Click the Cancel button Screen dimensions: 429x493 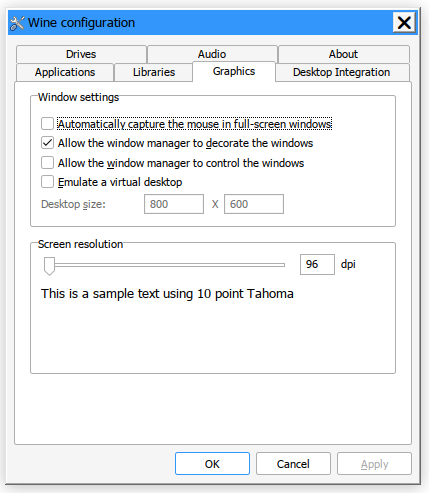(x=293, y=464)
